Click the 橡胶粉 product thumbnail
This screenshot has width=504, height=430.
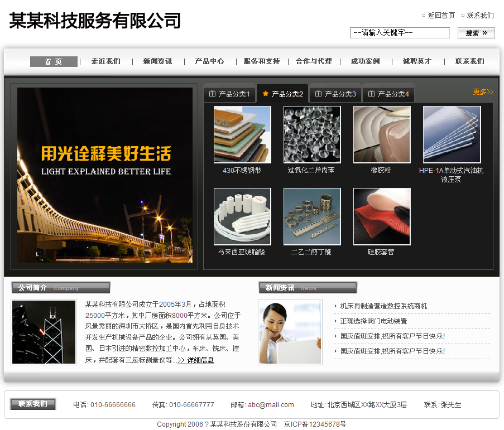[382, 134]
